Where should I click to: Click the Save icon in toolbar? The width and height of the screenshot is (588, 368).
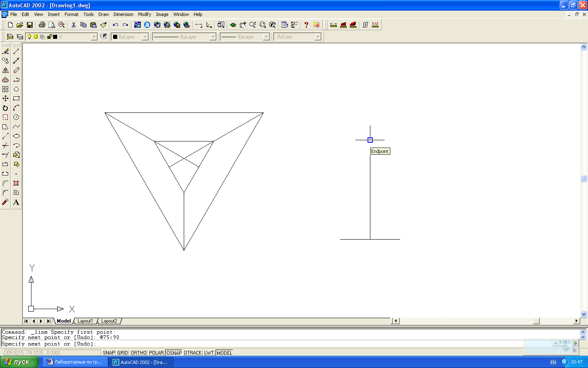30,25
